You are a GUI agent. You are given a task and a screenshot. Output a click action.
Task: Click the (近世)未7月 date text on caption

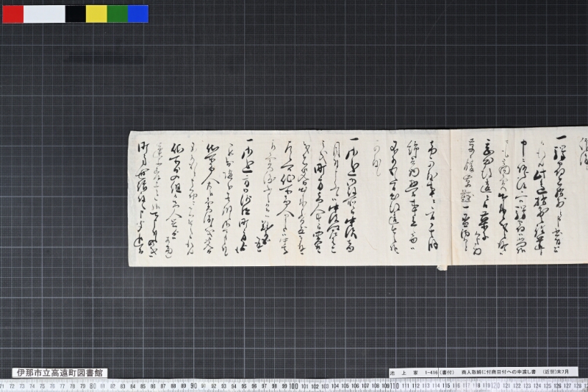tap(556, 371)
